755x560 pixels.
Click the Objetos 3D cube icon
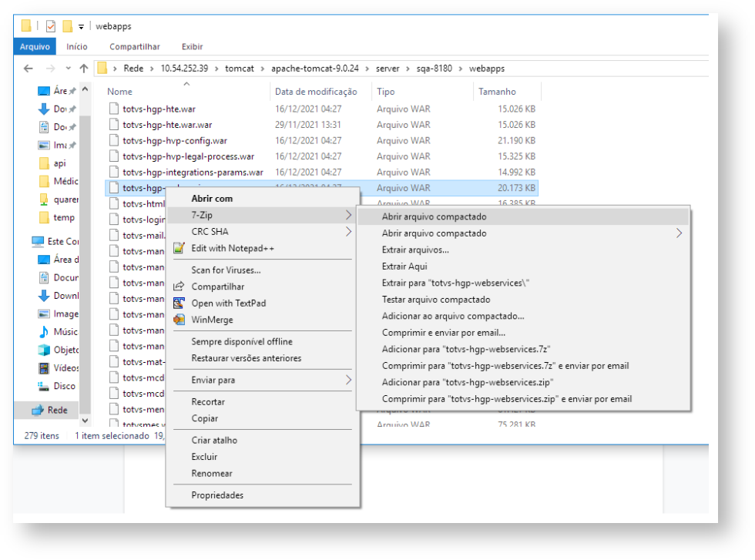click(x=44, y=350)
